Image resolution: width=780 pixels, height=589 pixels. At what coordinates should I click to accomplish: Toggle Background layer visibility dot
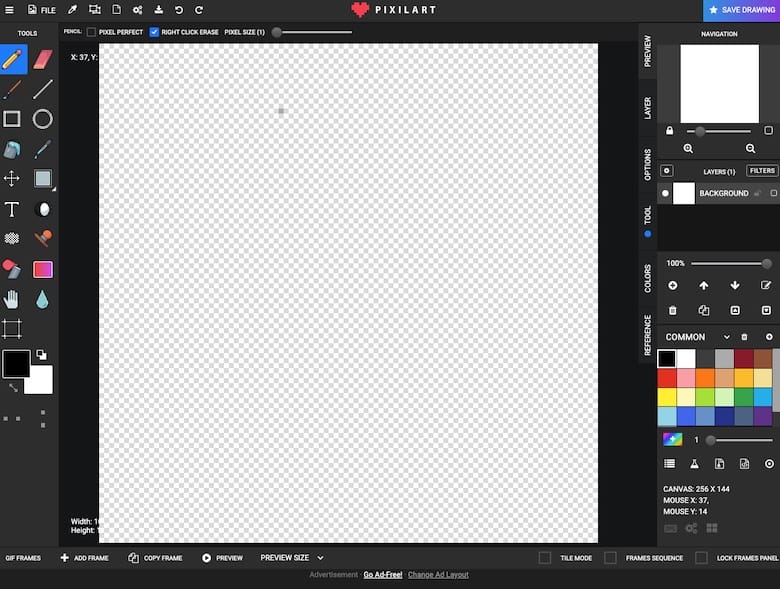(x=665, y=193)
